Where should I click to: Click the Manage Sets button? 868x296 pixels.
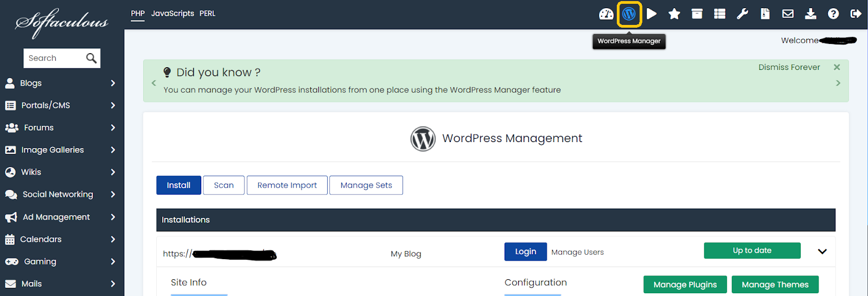coord(366,185)
